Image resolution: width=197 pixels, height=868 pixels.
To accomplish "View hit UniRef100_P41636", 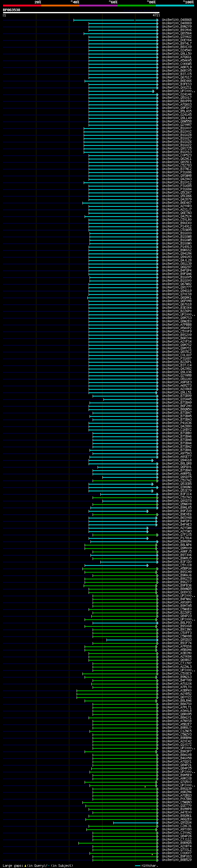I will (x=176, y=422).
